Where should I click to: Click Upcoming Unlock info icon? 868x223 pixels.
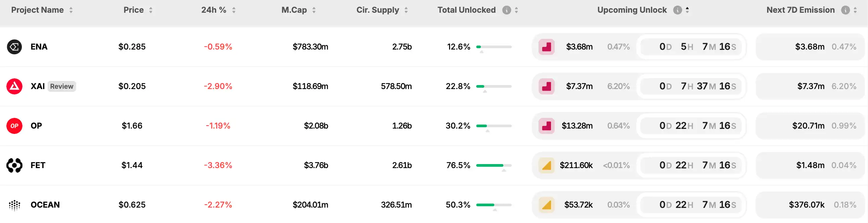click(677, 10)
